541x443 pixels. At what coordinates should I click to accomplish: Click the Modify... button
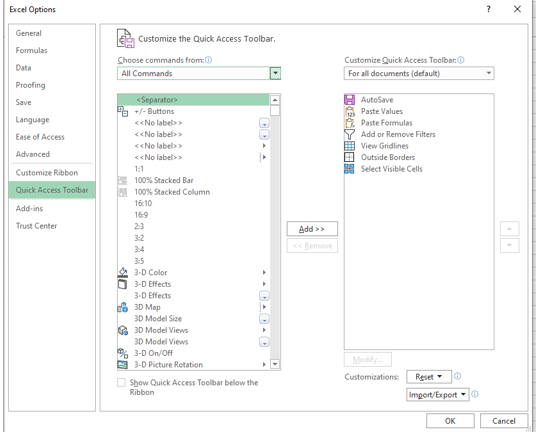368,360
